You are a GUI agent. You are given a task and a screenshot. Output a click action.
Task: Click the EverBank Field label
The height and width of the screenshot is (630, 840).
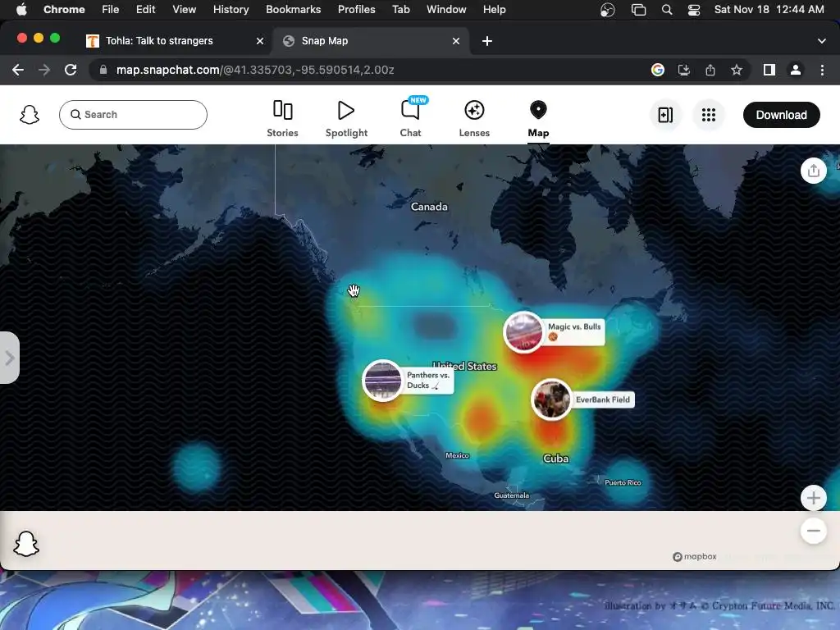603,399
